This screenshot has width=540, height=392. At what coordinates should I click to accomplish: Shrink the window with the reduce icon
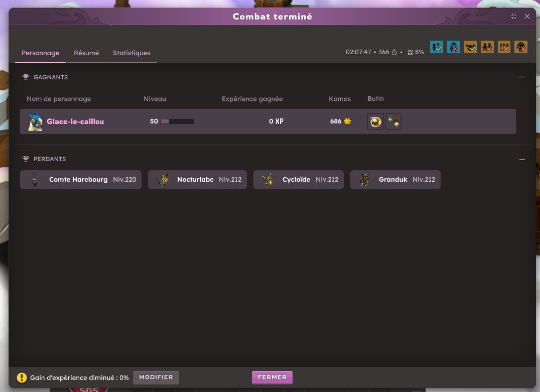pyautogui.click(x=513, y=17)
